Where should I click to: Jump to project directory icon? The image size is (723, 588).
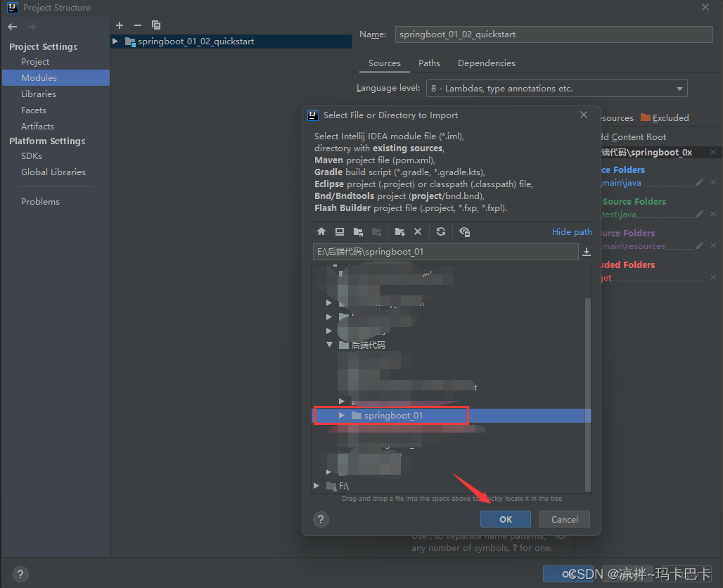click(x=358, y=231)
